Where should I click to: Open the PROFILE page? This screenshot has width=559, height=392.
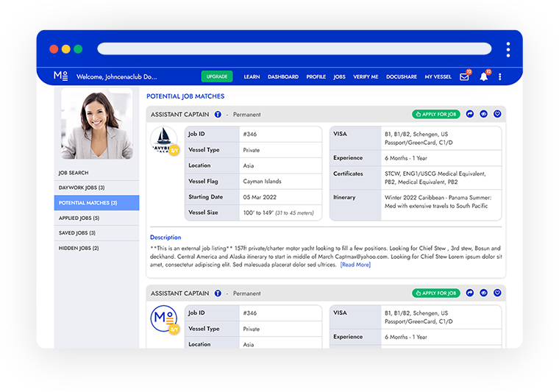coord(316,76)
